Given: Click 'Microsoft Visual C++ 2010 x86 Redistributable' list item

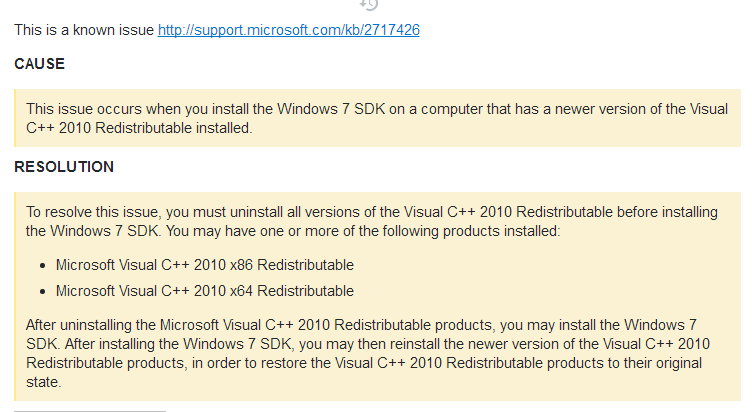Looking at the screenshot, I should click(205, 265).
